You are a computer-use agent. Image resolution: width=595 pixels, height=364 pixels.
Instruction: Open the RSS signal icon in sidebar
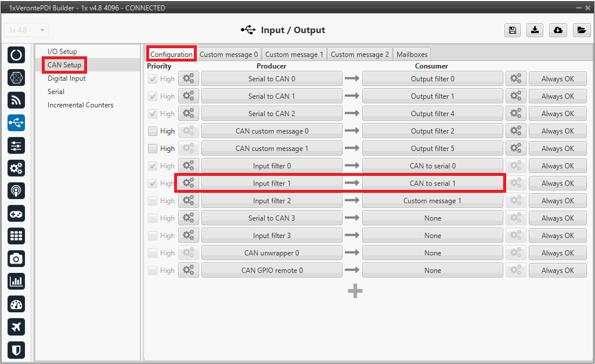point(16,100)
